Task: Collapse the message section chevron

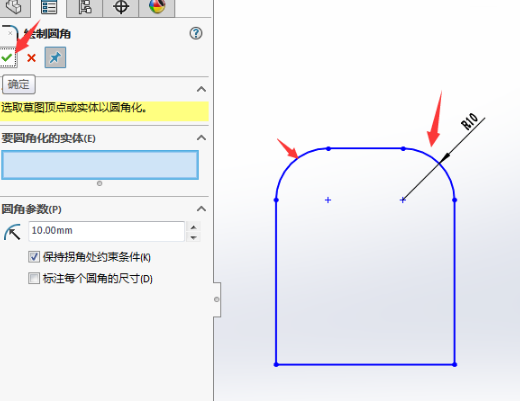Action: (201, 89)
